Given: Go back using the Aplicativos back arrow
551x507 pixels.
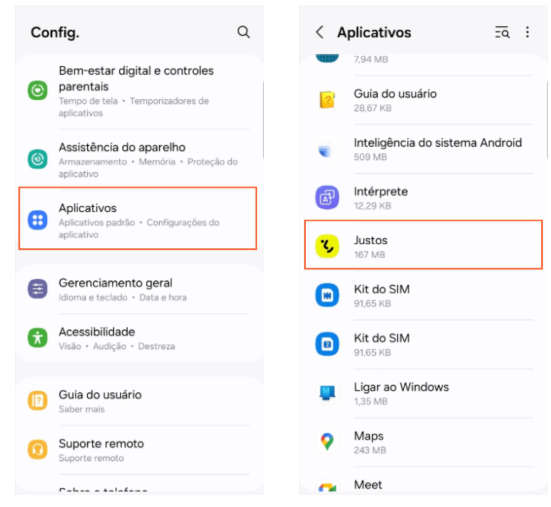Looking at the screenshot, I should pos(319,32).
